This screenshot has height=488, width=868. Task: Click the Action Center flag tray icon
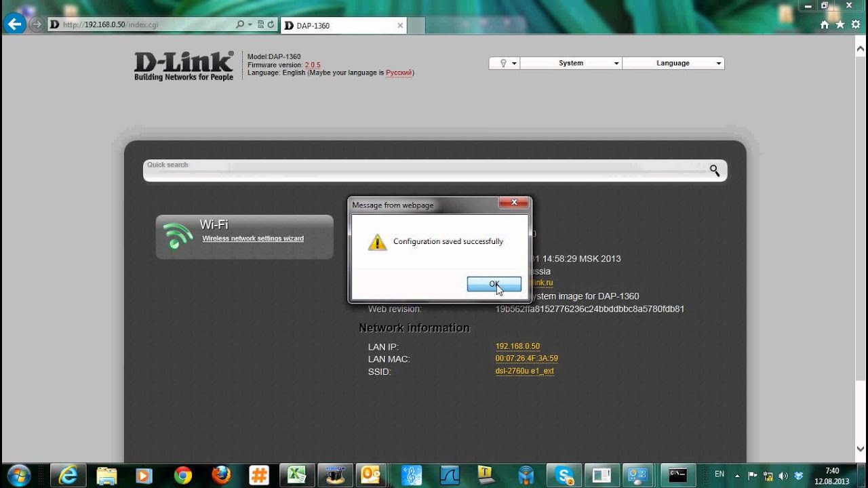(753, 475)
